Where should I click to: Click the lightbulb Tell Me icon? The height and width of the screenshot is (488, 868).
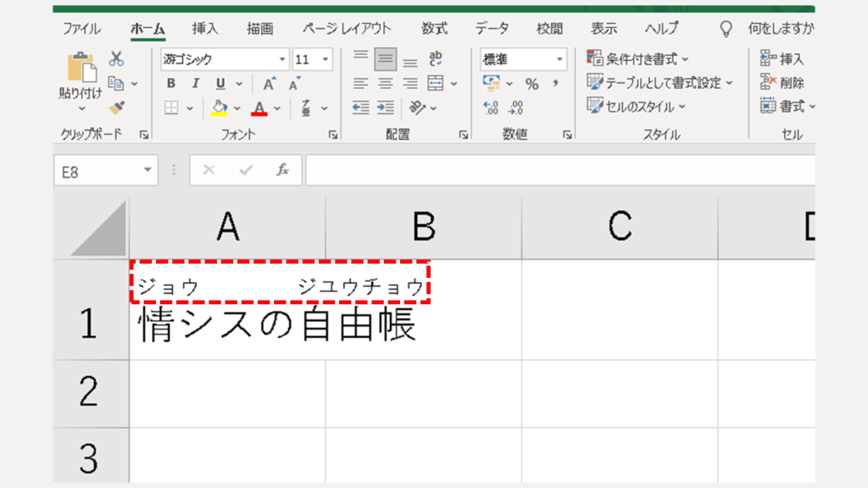(726, 29)
